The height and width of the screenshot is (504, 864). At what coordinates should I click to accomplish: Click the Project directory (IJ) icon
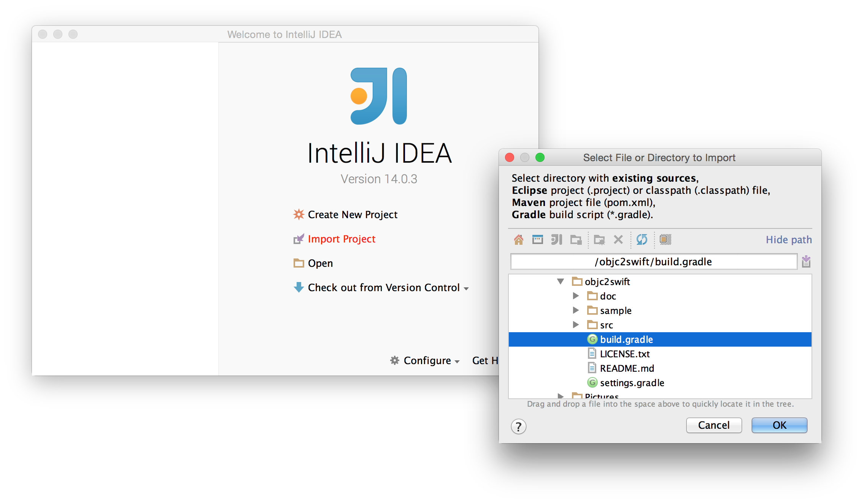(556, 239)
